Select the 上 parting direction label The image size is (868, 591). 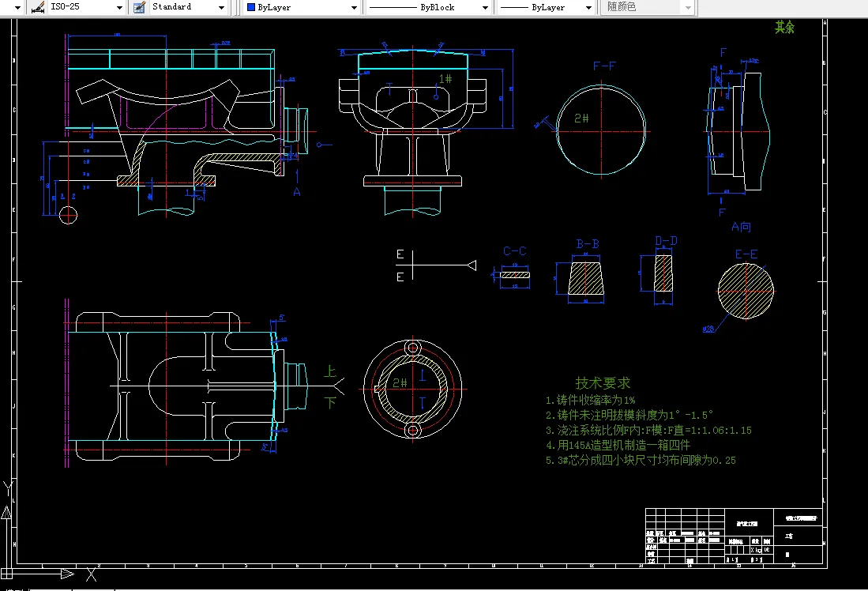[330, 371]
